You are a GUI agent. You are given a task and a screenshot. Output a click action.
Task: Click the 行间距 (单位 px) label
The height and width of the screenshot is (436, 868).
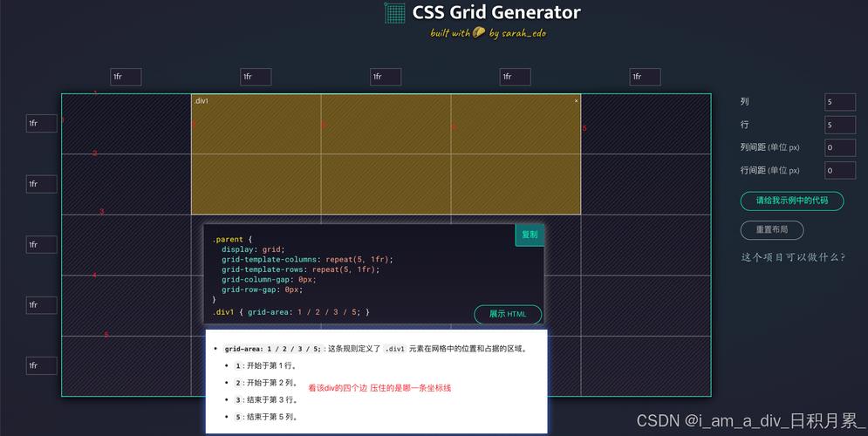[770, 170]
